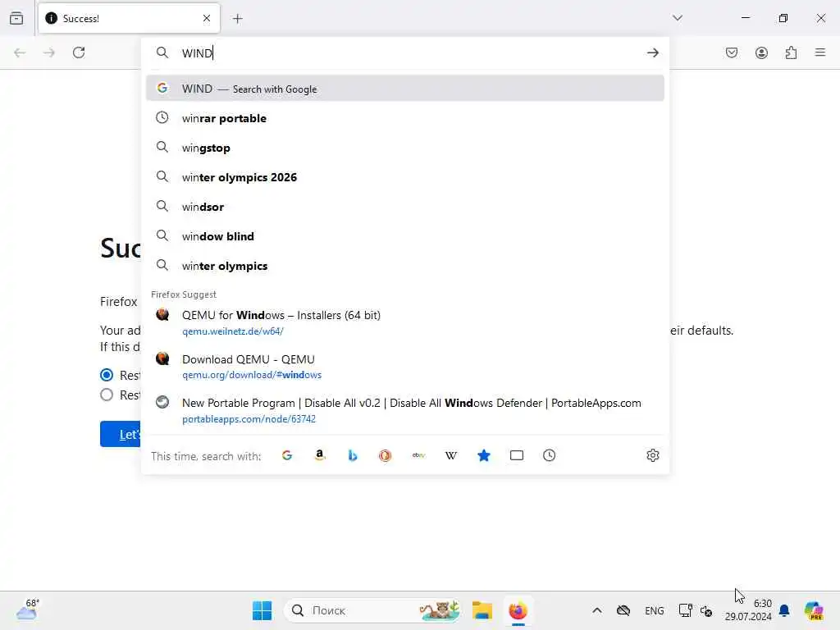Screen dimensions: 840x630
Task: Open the weather widget showing 68°
Action: click(x=28, y=609)
